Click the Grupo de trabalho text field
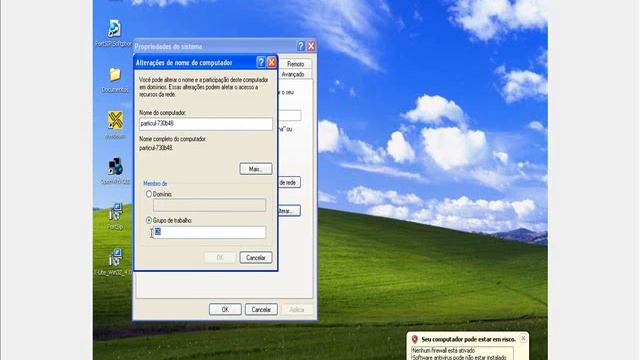Screen dimensions: 640x360 coord(209,232)
